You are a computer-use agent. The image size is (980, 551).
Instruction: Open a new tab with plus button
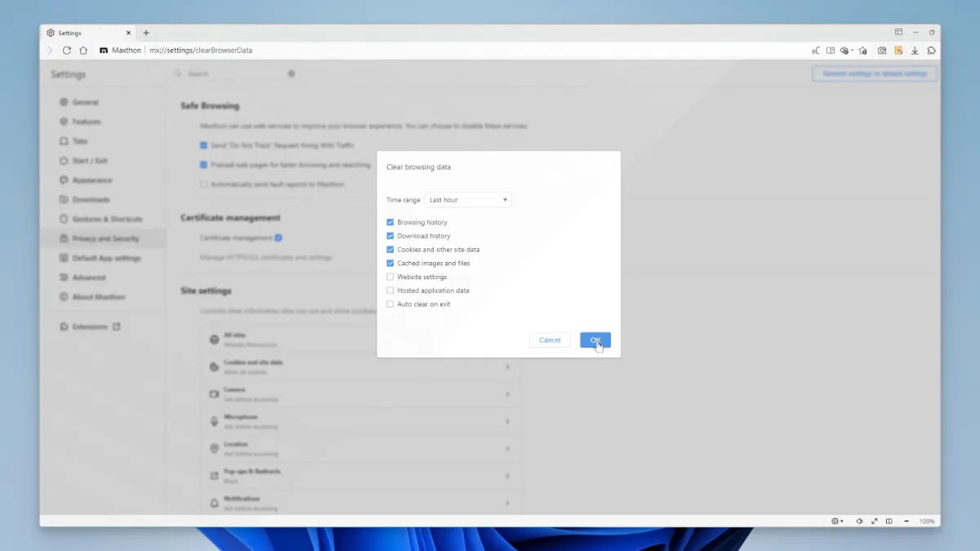pos(146,33)
